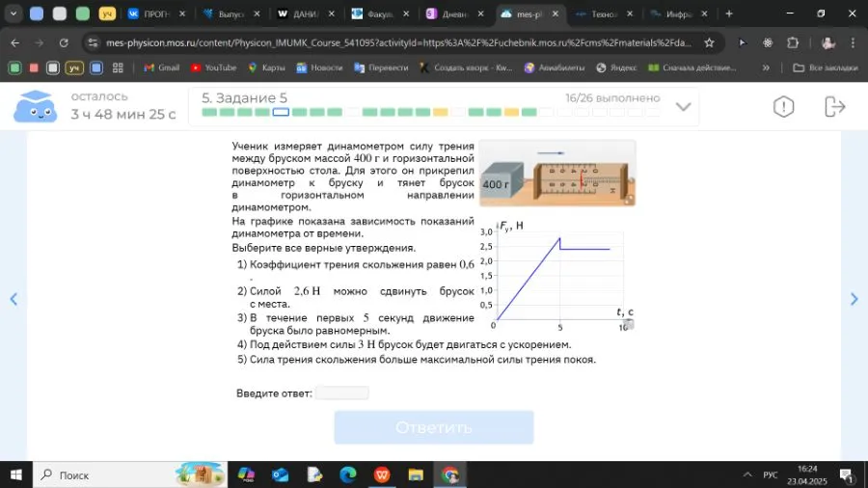Open the Chrome taskbar icon

coord(449,474)
